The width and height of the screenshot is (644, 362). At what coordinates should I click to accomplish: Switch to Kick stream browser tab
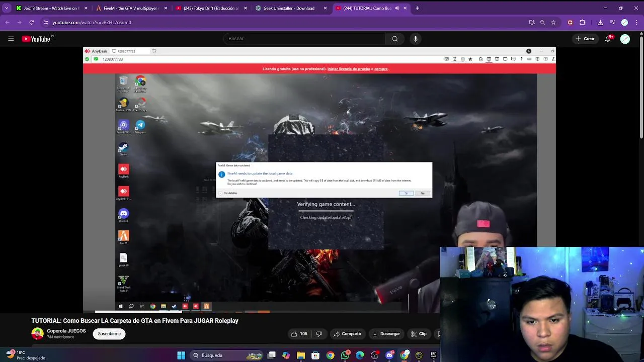(52, 8)
